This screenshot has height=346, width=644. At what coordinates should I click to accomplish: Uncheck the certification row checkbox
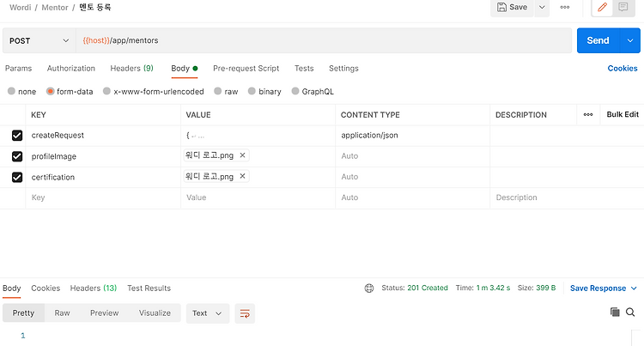[x=17, y=178]
